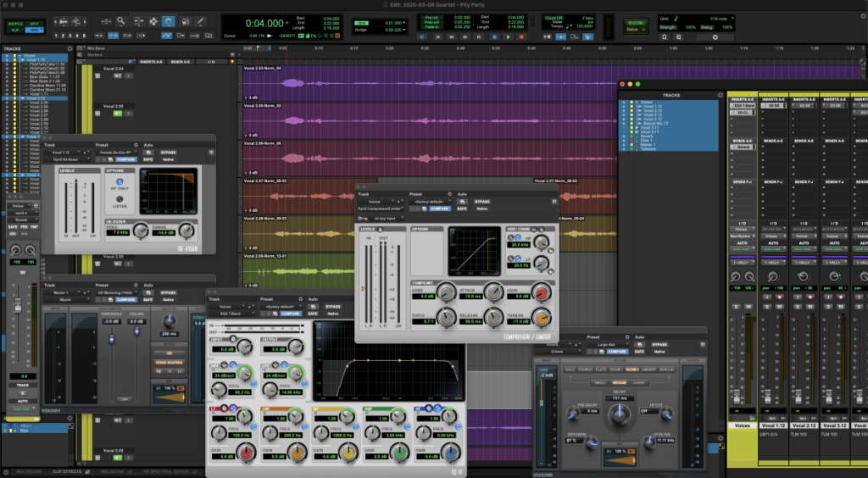Enable Slip edit mode
This screenshot has width=868, height=478.
click(15, 30)
